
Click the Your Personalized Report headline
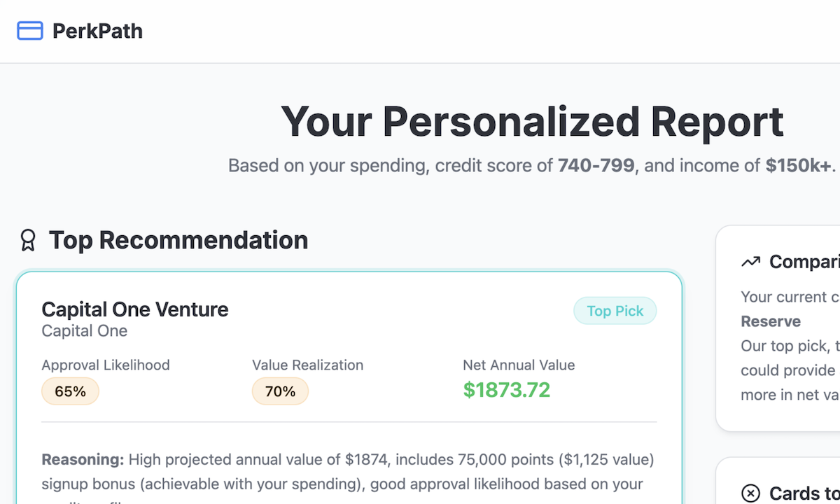tap(532, 121)
